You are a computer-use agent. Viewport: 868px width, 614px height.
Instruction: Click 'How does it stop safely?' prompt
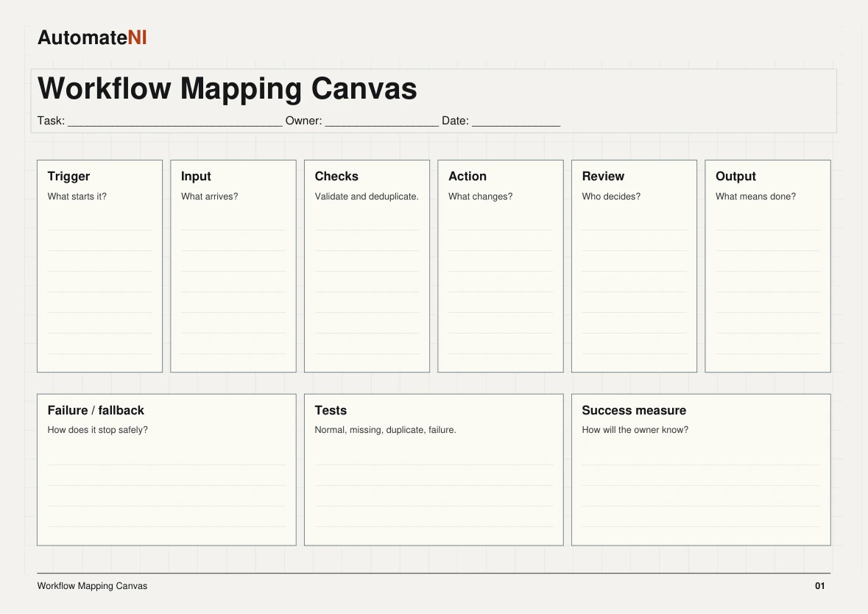pos(97,430)
